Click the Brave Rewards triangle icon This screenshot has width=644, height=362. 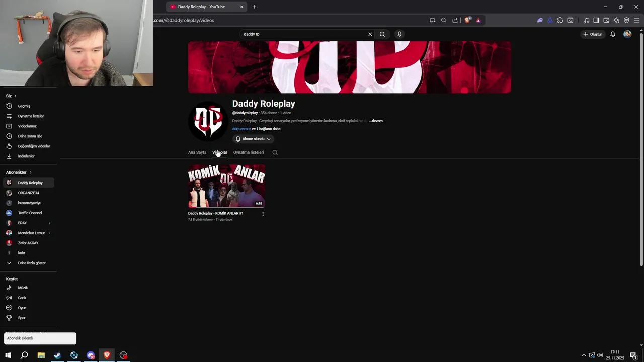point(478,20)
